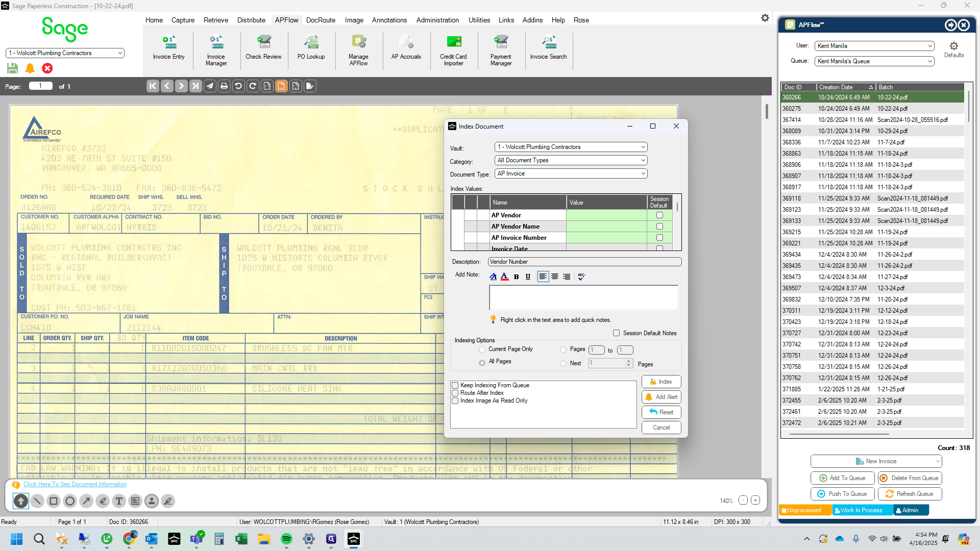
Task: Open settings gear beside the menu bar
Action: (765, 18)
